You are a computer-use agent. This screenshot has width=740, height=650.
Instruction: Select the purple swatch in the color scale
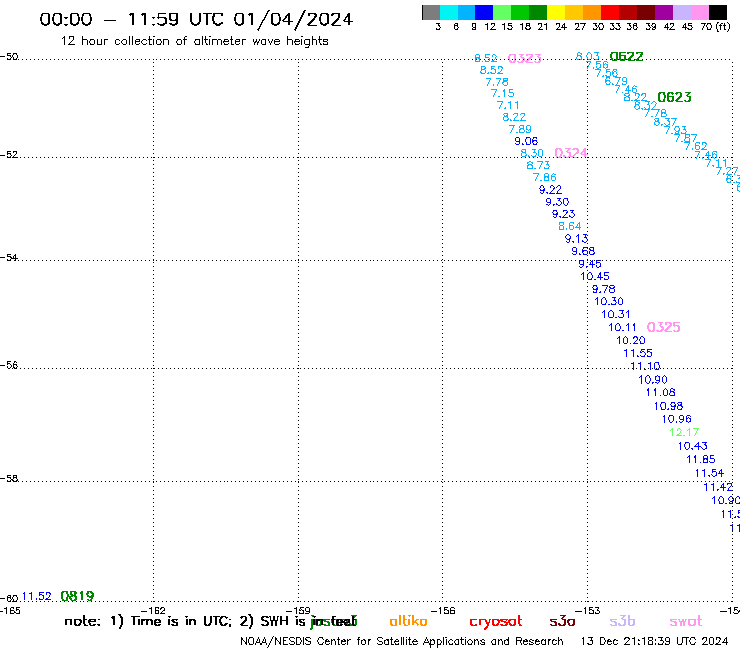pyautogui.click(x=664, y=12)
